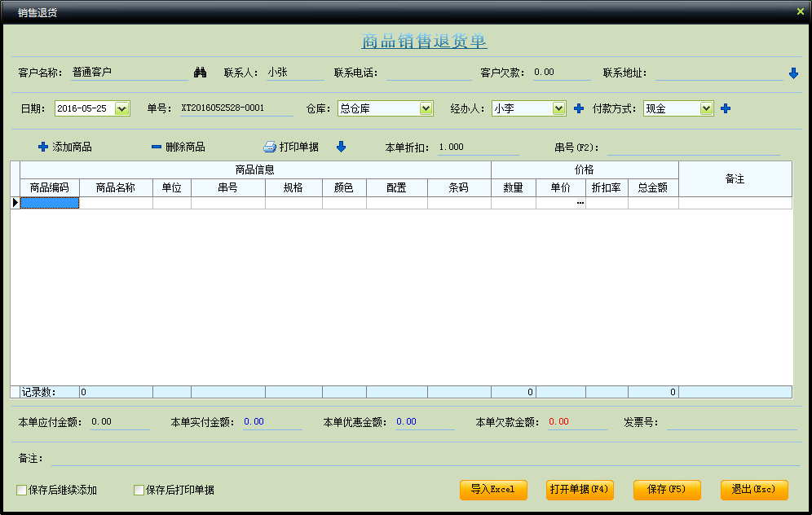
Task: Click the 发票号 input field
Action: [x=732, y=422]
